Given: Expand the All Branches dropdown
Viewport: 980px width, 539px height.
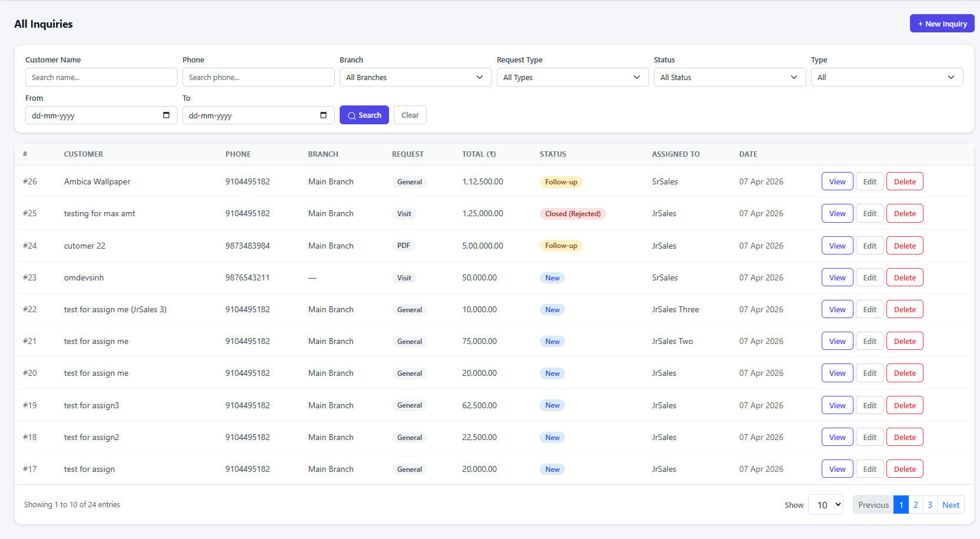Looking at the screenshot, I should (x=416, y=77).
